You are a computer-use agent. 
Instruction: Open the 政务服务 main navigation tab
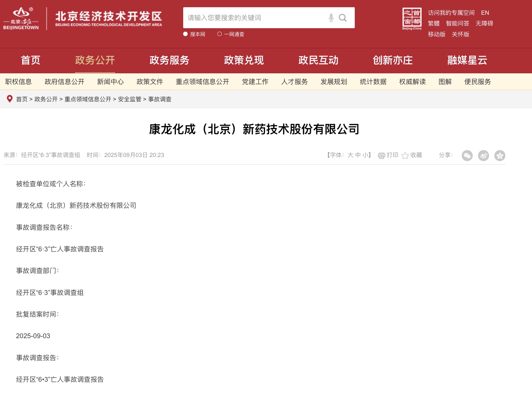[169, 60]
